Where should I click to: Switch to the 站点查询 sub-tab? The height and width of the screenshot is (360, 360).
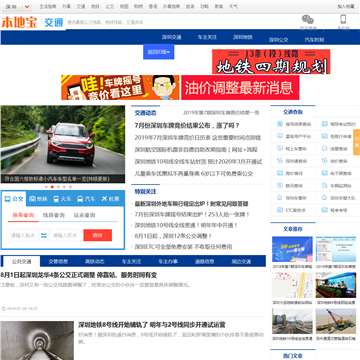pyautogui.click(x=84, y=215)
